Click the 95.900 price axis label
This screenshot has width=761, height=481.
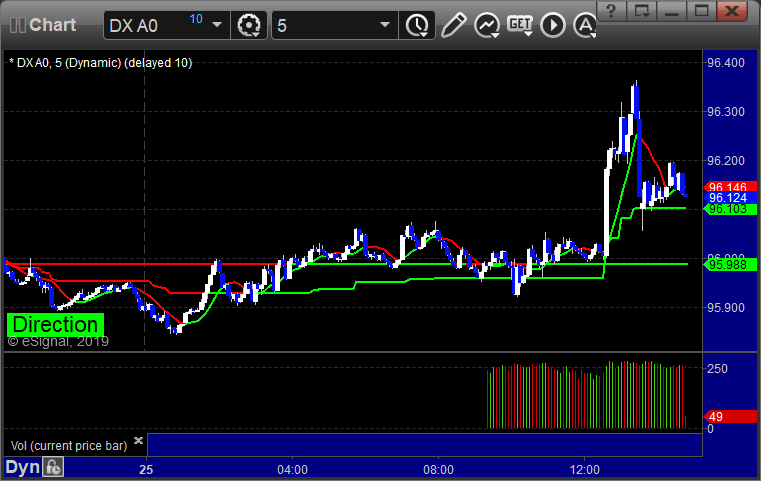(x=726, y=308)
